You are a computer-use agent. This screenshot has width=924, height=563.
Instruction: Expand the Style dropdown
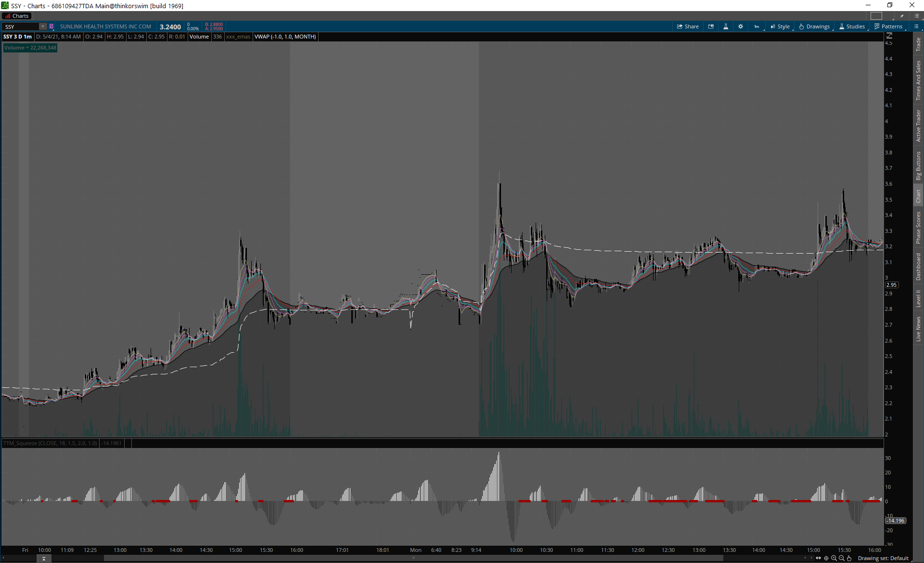[780, 26]
